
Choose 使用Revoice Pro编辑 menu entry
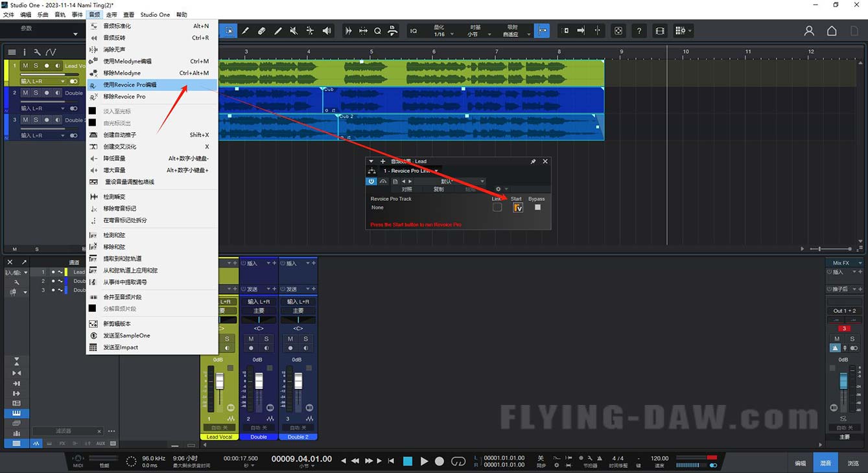tap(152, 85)
